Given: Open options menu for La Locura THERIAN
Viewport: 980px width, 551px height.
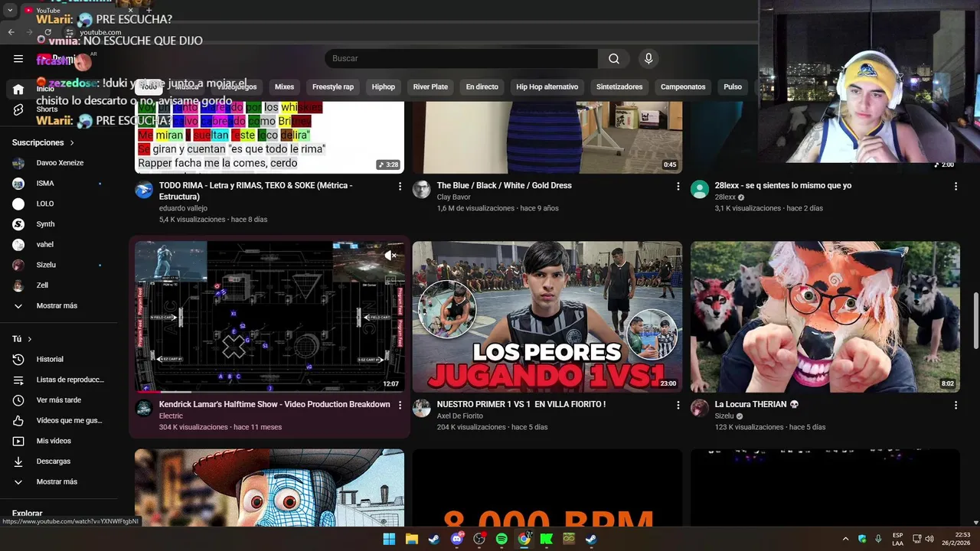Looking at the screenshot, I should pyautogui.click(x=955, y=405).
